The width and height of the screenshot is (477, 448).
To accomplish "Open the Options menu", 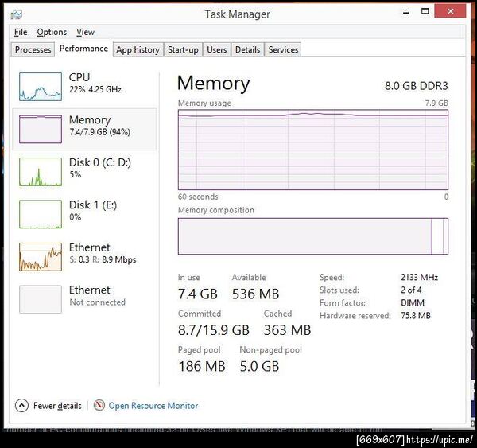I will [x=52, y=32].
